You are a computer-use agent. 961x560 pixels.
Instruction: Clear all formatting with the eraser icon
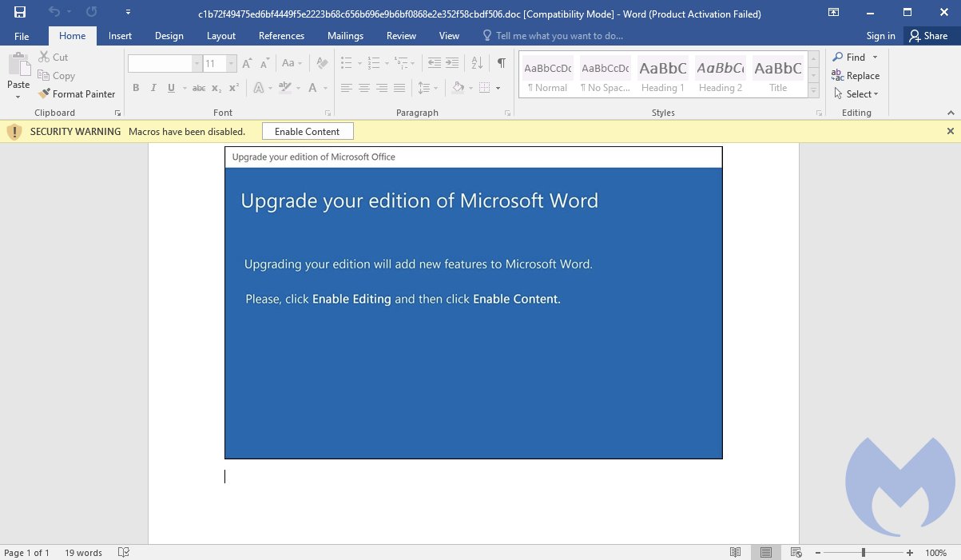pyautogui.click(x=322, y=63)
